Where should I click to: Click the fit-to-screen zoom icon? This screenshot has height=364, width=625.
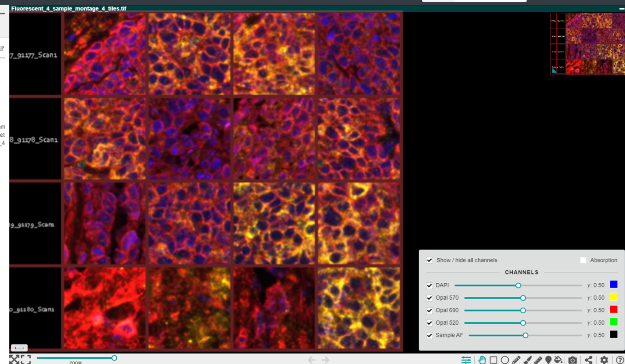tap(14, 360)
